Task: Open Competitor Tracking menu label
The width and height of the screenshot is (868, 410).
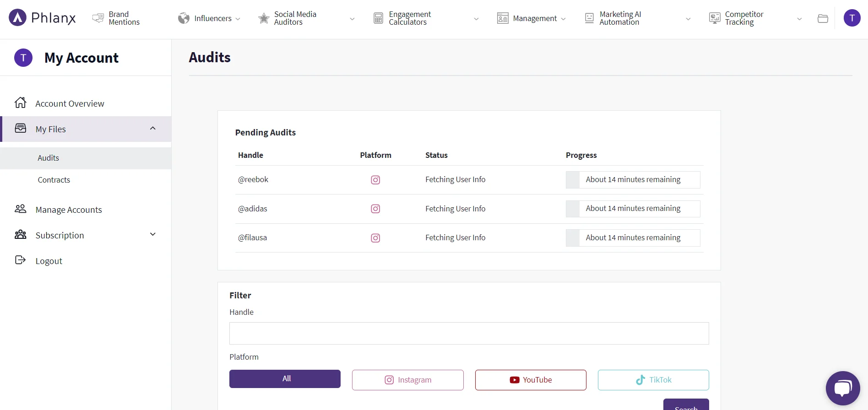Action: [x=744, y=18]
